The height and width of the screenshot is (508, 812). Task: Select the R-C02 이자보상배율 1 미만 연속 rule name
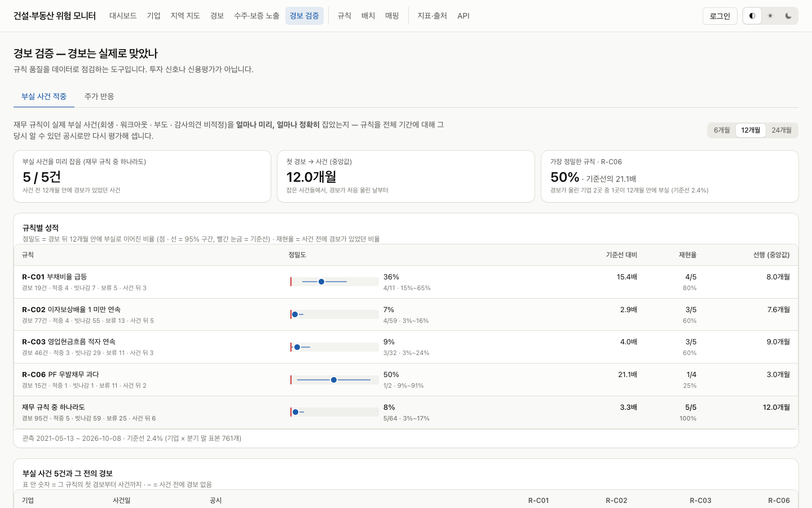coord(72,309)
